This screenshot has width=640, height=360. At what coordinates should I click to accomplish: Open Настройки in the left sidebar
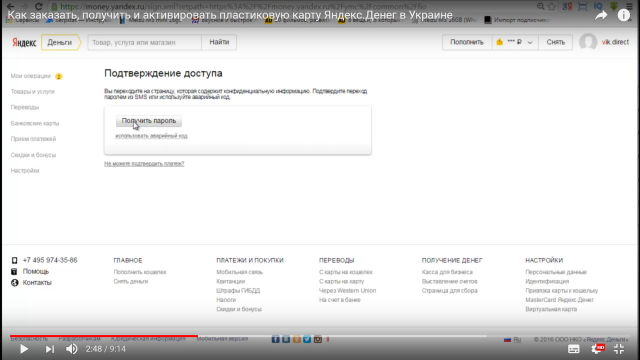click(25, 171)
